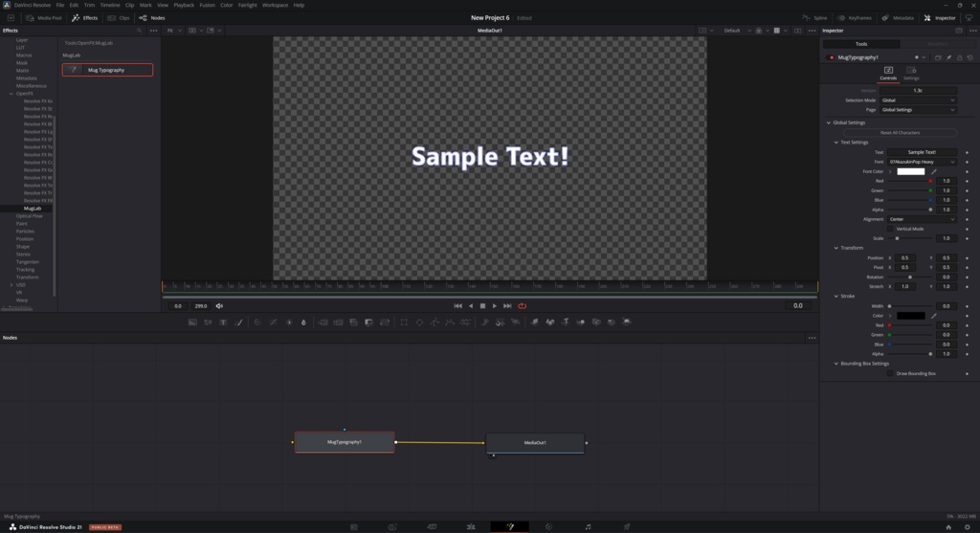Add a Blur drop tool from the toolbar
The width and height of the screenshot is (980, 533).
[x=303, y=322]
